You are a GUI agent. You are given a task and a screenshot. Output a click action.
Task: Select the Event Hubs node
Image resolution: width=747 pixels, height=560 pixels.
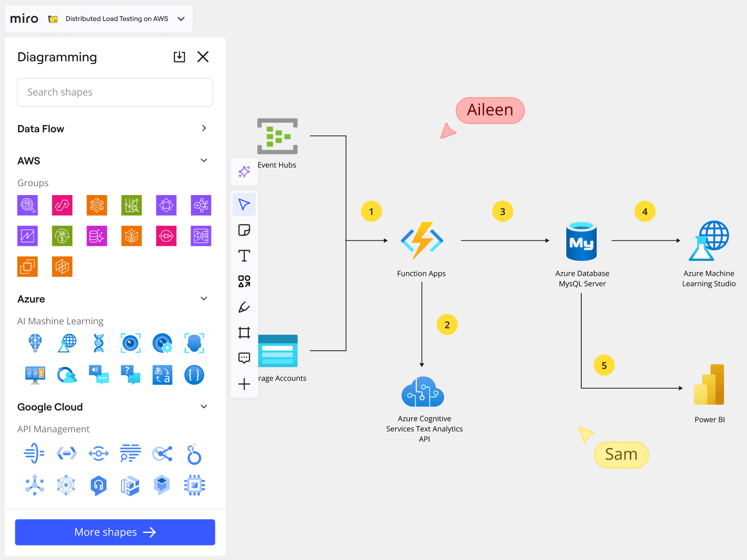(277, 136)
